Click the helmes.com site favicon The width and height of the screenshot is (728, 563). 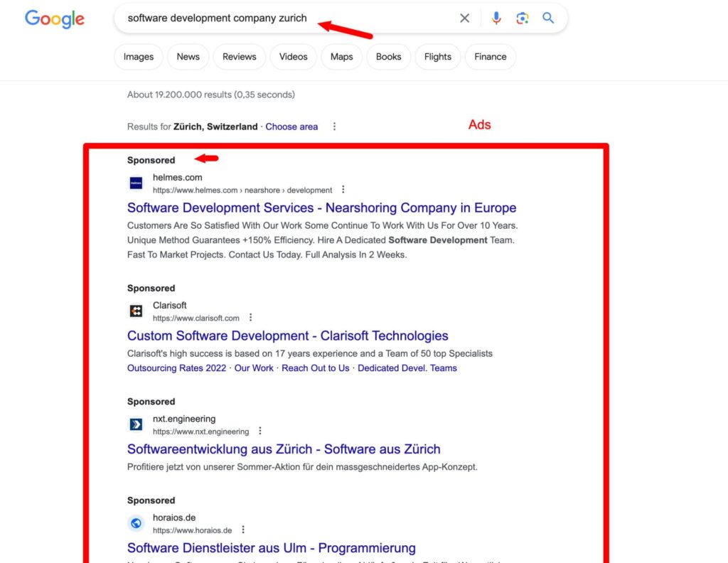click(136, 183)
